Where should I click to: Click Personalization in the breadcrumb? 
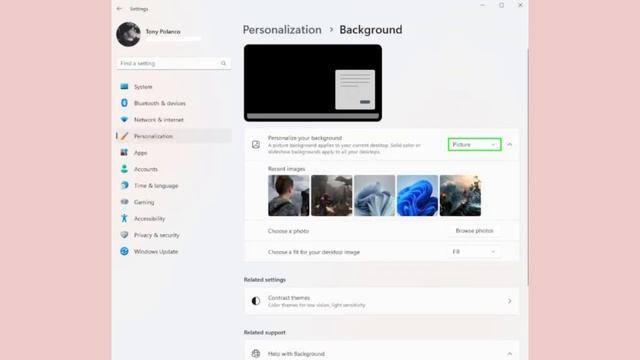click(x=282, y=30)
